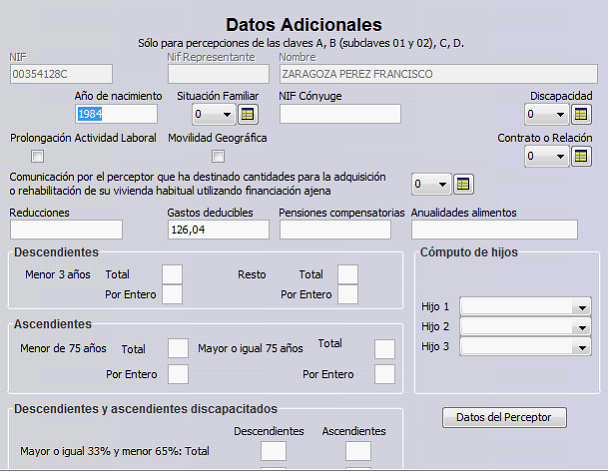Viewport: 609px width, 473px height.
Task: Click the Datos del Perceptor button
Action: pyautogui.click(x=504, y=417)
